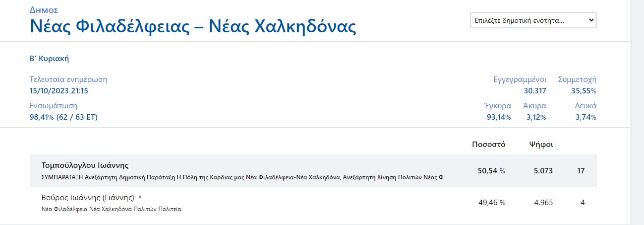Click the 'Ψήφοι' column header
Viewport: 644px width, 225px height.
click(x=541, y=145)
